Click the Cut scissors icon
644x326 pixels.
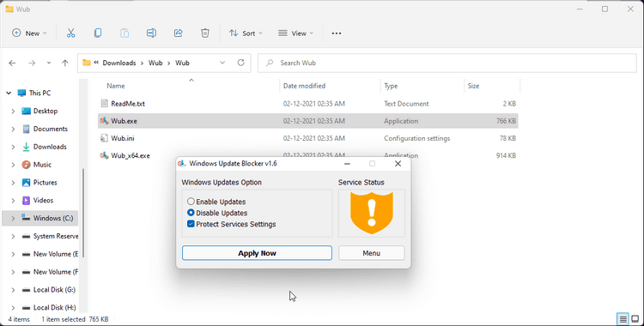point(70,33)
